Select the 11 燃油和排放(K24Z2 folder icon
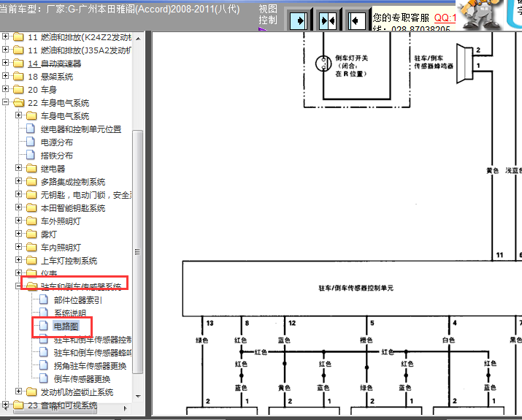Image resolution: width=522 pixels, height=420 pixels. click(x=18, y=37)
